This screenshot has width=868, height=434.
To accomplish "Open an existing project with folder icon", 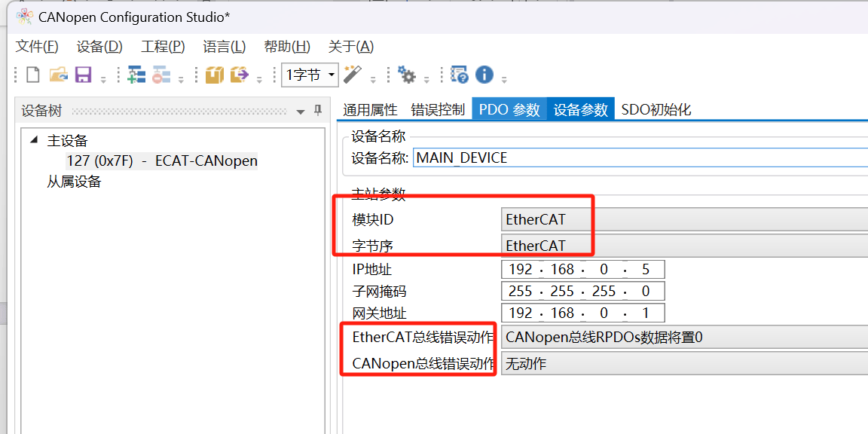I will point(58,75).
